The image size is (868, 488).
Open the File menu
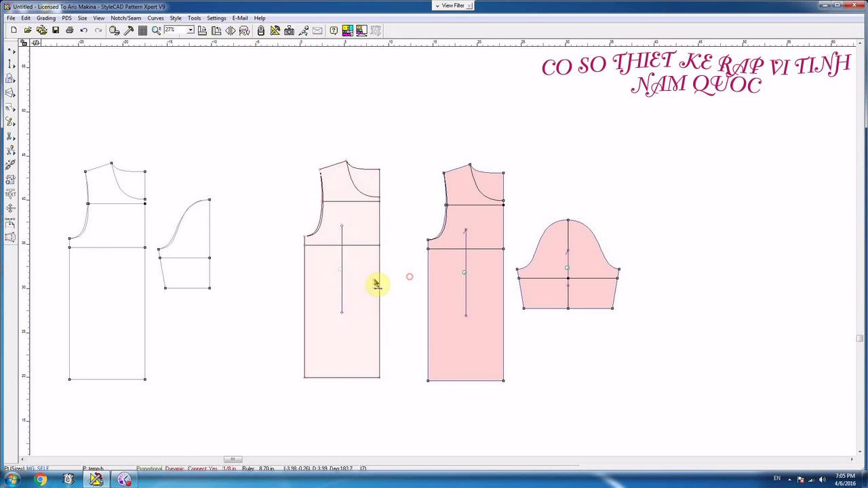tap(11, 18)
